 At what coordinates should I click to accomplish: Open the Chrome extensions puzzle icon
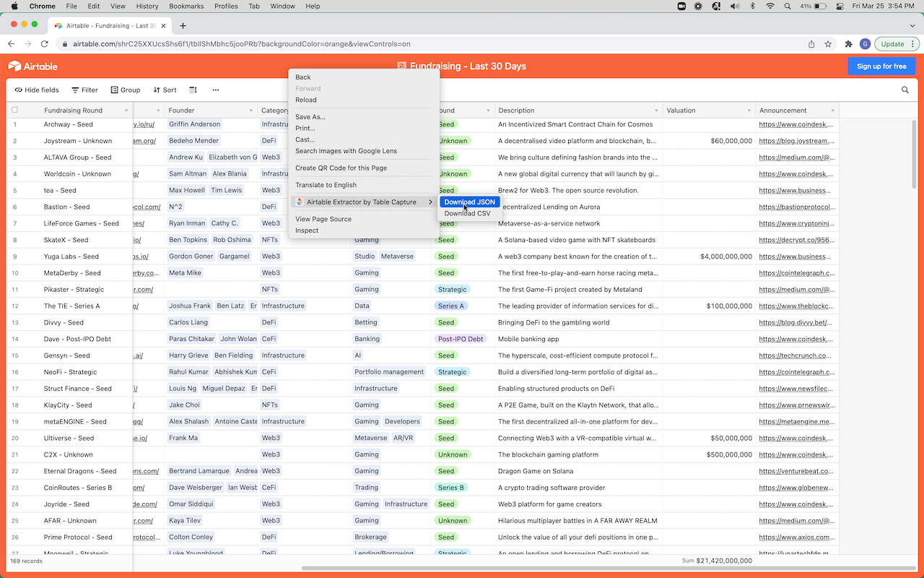pyautogui.click(x=849, y=44)
